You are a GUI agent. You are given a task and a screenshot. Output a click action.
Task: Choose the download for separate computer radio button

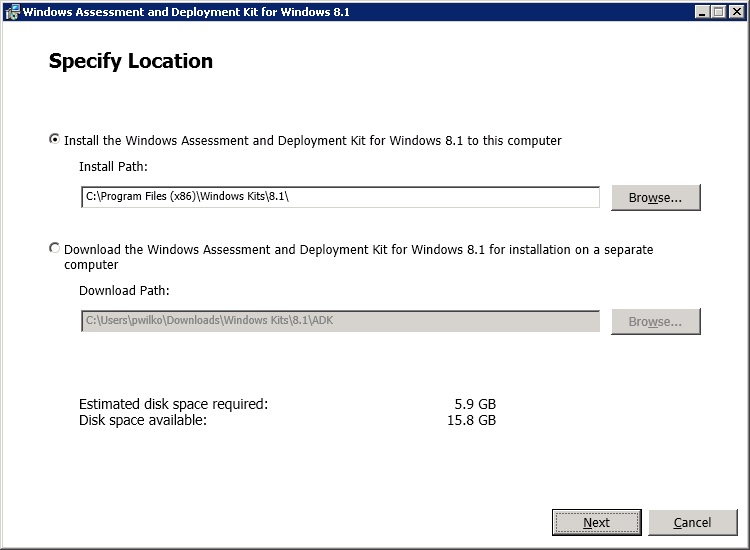tap(55, 248)
